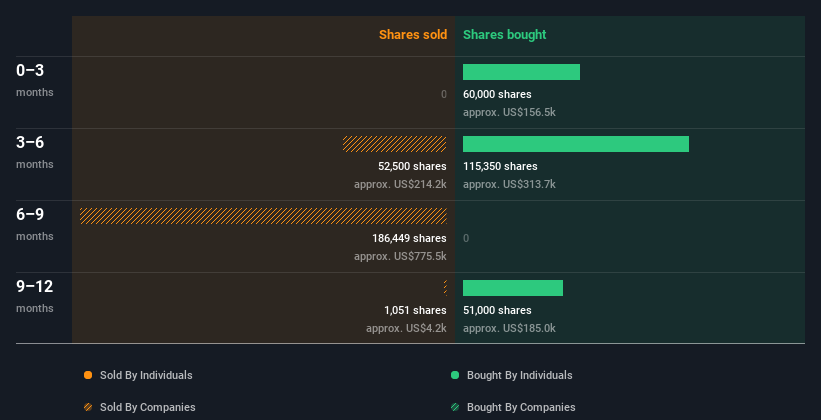Screen dimensions: 821x420
Task: Click the 9–12 months row label
Action: point(35,296)
